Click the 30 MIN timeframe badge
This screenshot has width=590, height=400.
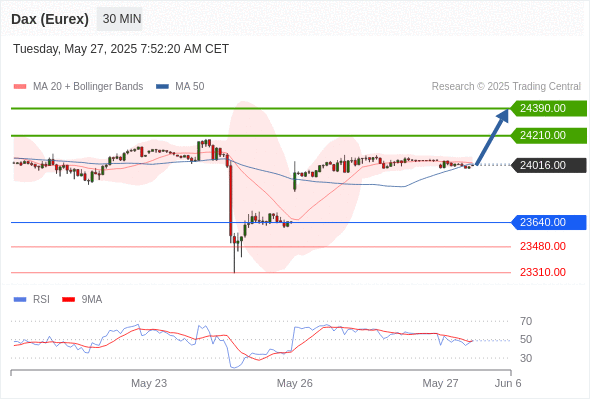[120, 19]
